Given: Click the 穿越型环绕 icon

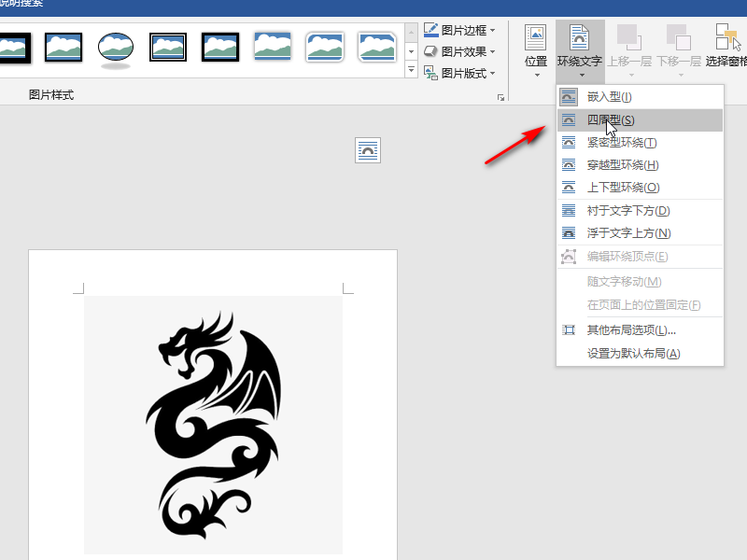Looking at the screenshot, I should pos(569,165).
